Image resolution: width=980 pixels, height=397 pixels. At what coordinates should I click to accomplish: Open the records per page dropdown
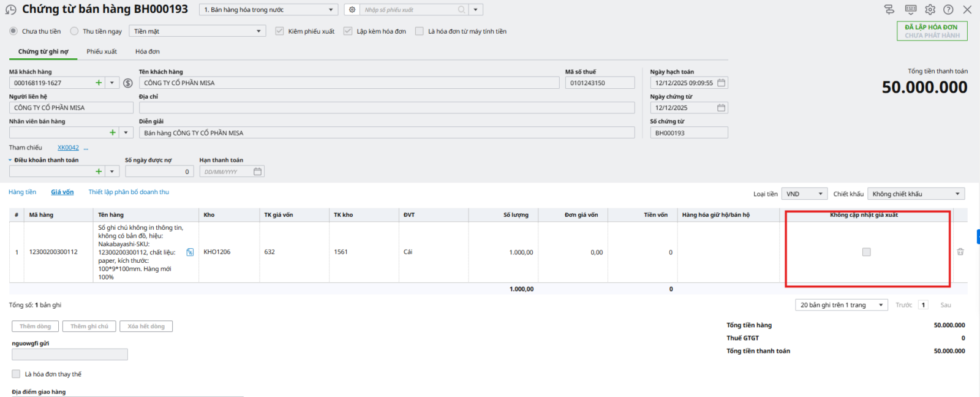841,305
